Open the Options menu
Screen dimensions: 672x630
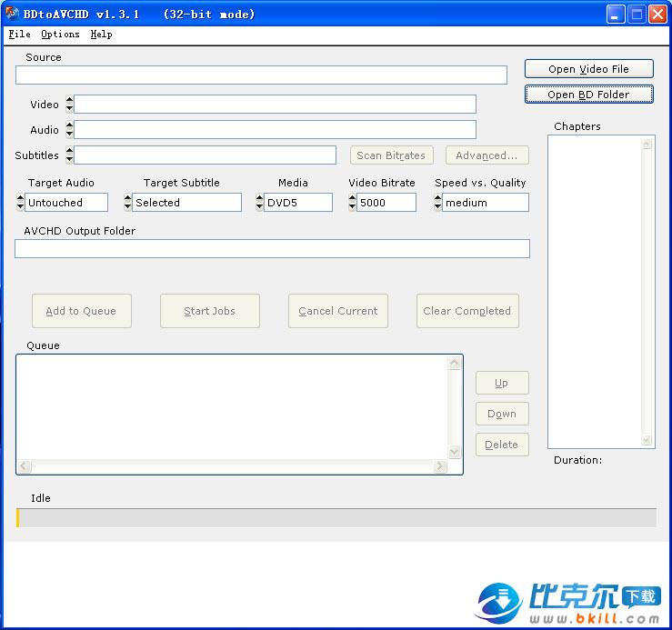point(60,34)
